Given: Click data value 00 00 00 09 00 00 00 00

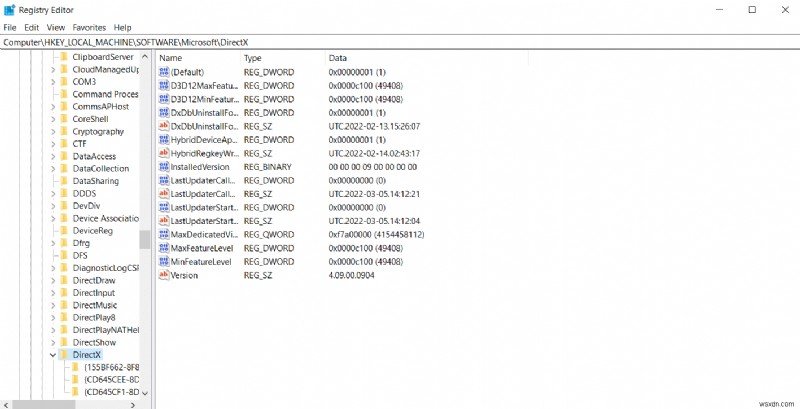Looking at the screenshot, I should click(372, 167).
